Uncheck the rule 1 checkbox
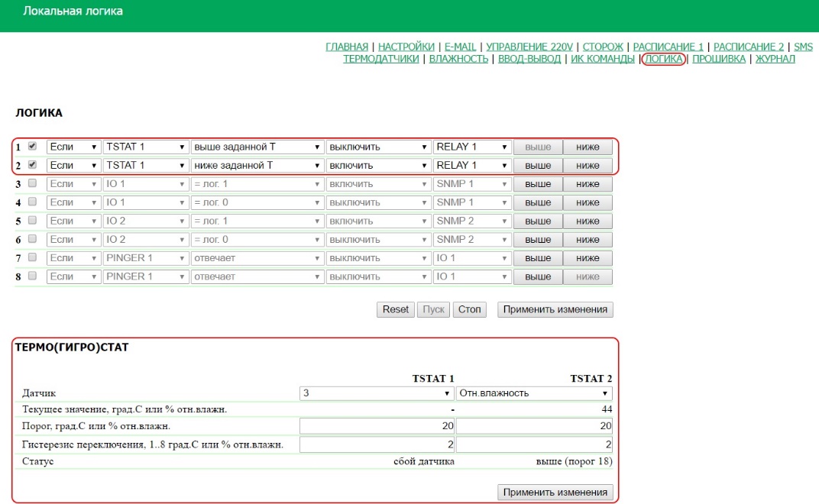The width and height of the screenshot is (819, 504). click(x=32, y=147)
